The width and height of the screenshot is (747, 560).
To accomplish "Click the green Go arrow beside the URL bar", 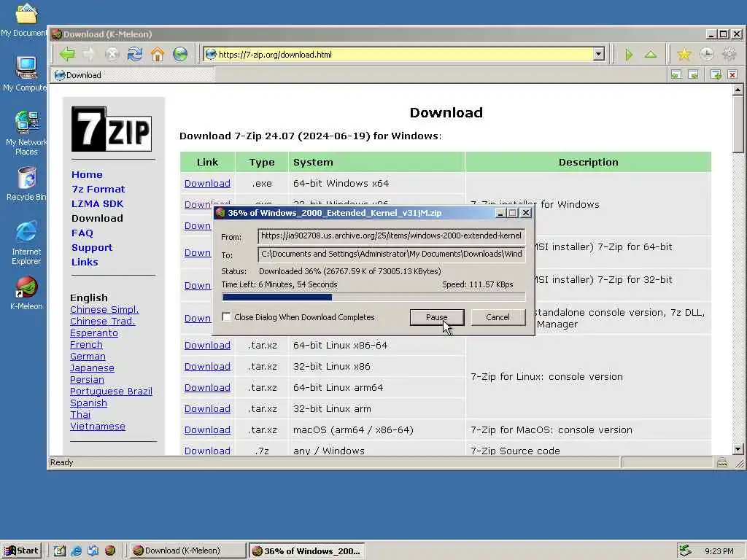I will click(x=629, y=55).
